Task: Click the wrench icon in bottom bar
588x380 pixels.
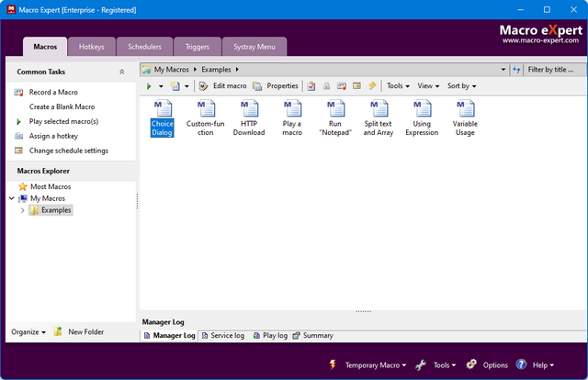Action: click(x=421, y=364)
